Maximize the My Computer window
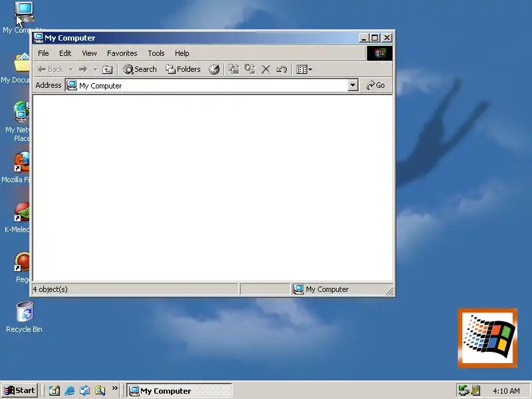 (374, 38)
